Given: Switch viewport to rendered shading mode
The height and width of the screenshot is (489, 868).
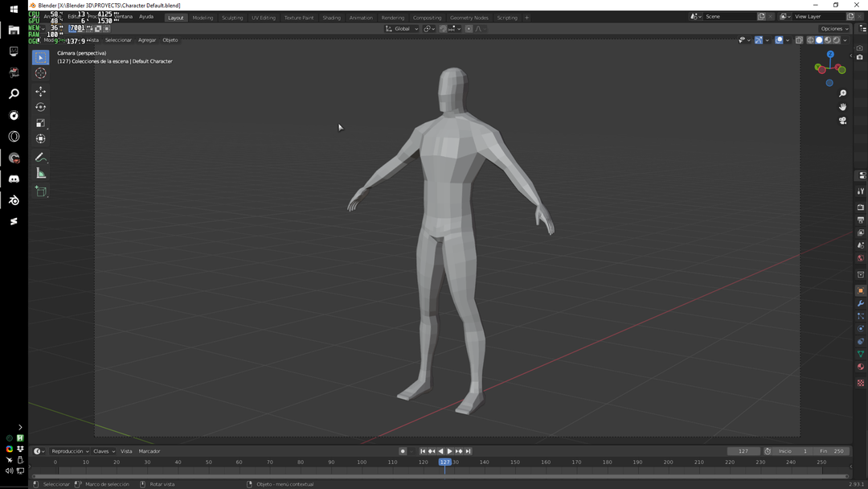Looking at the screenshot, I should (x=836, y=39).
